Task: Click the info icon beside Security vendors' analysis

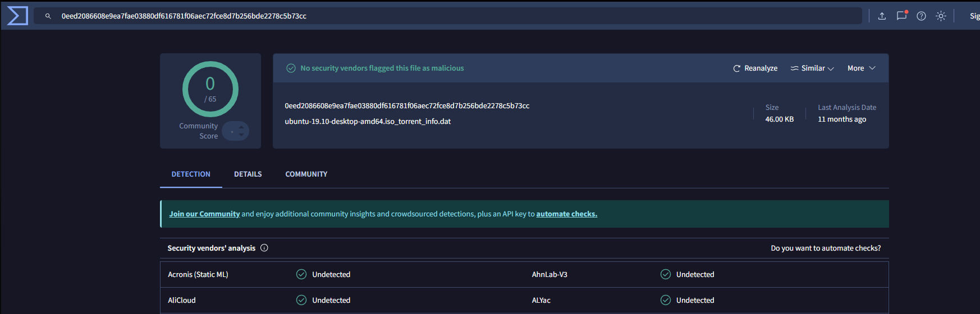Action: click(x=264, y=248)
